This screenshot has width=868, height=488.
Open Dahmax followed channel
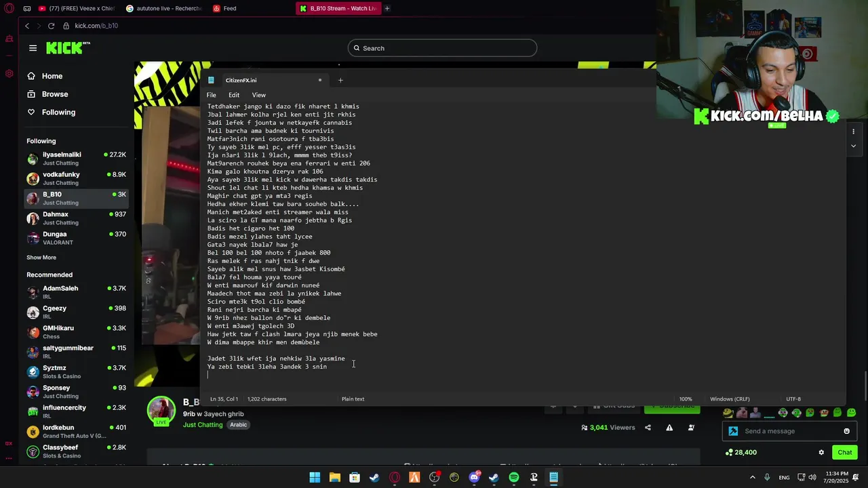pos(77,218)
